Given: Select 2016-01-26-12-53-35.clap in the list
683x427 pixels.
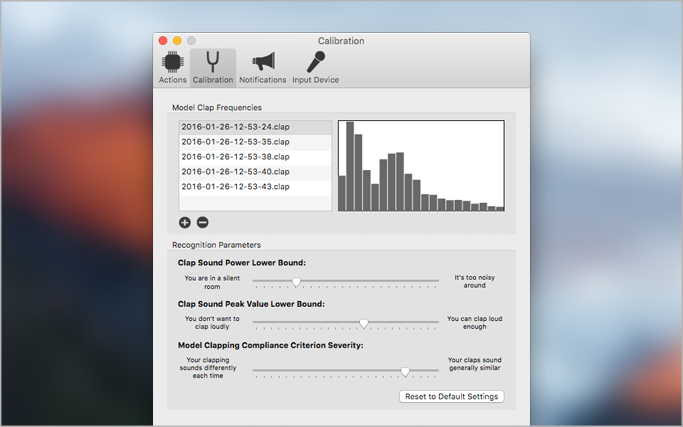Looking at the screenshot, I should (x=255, y=142).
